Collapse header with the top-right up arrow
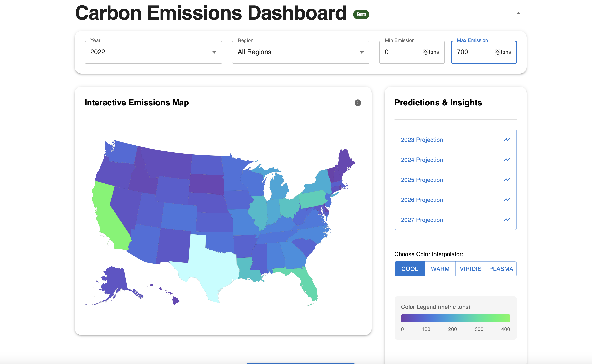This screenshot has height=364, width=592. [x=518, y=13]
